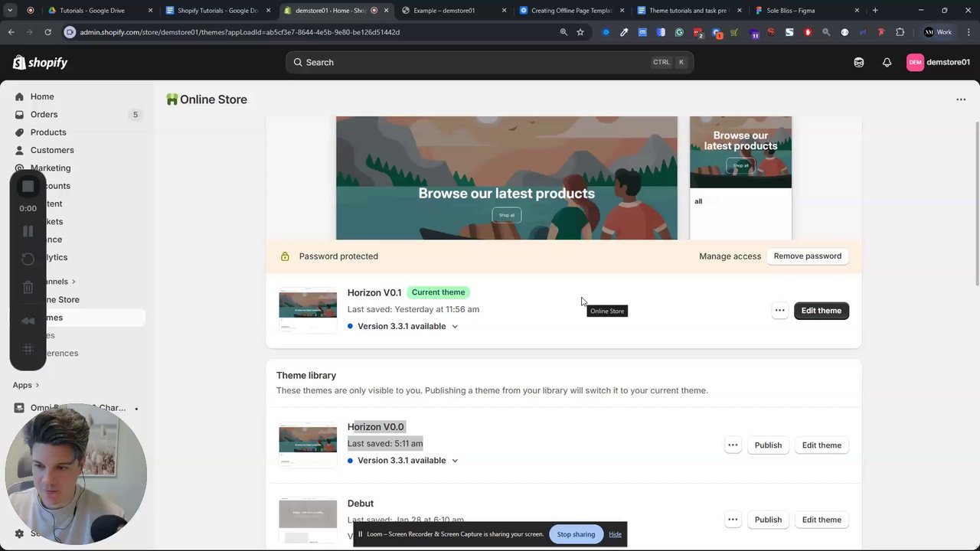Screen dimensions: 980x551
Task: Click the Current theme badge
Action: coord(438,292)
